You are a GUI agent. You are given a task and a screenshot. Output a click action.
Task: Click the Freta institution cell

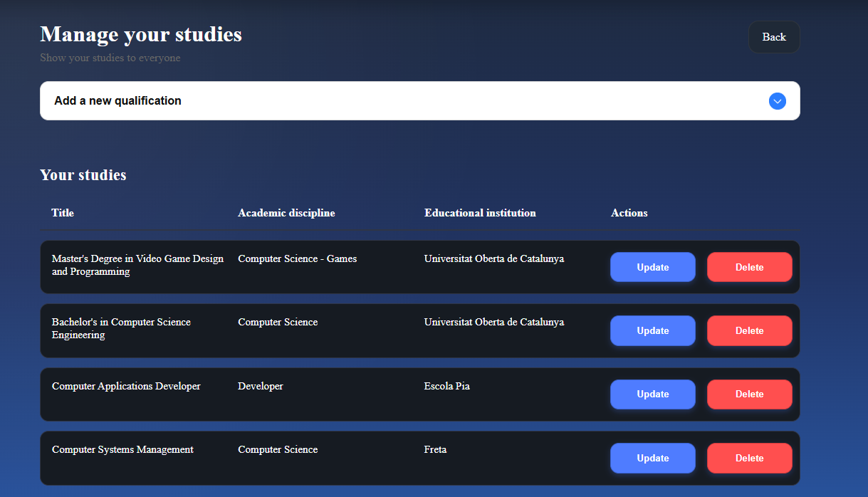click(x=436, y=449)
